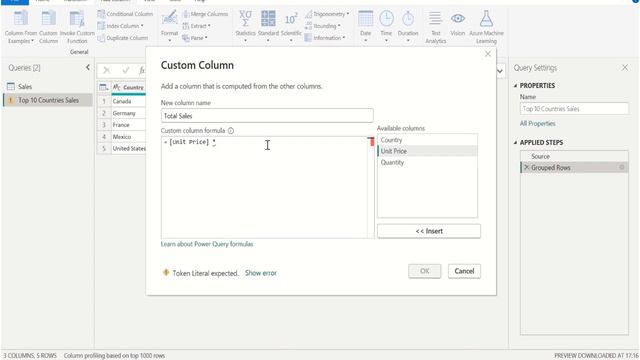Cancel formula bar edit (X icon)
Image resolution: width=640 pixels, height=360 pixels.
pos(107,70)
